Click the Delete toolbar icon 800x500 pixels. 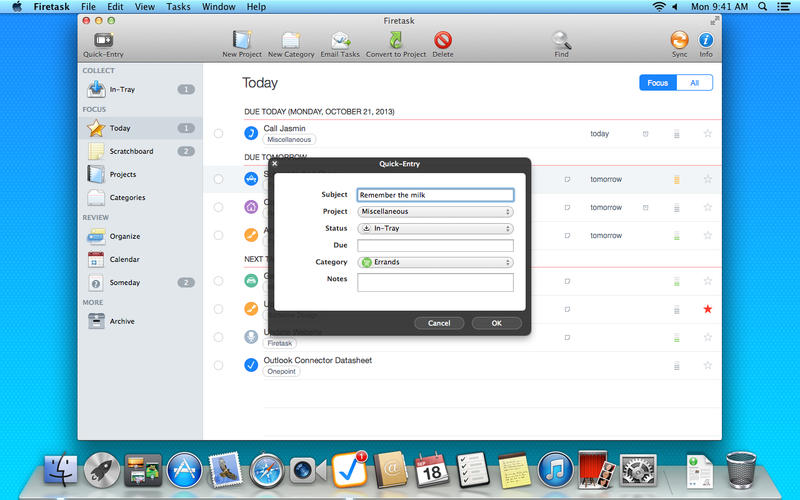pos(442,41)
